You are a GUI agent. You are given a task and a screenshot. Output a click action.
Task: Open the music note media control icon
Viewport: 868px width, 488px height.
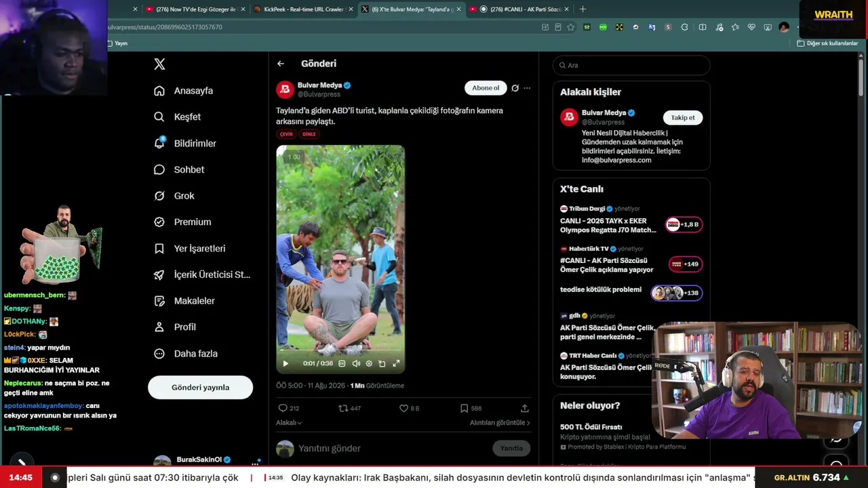719,27
